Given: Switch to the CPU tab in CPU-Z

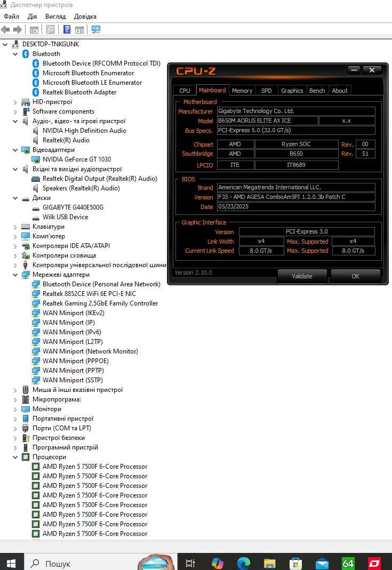Looking at the screenshot, I should (x=185, y=91).
